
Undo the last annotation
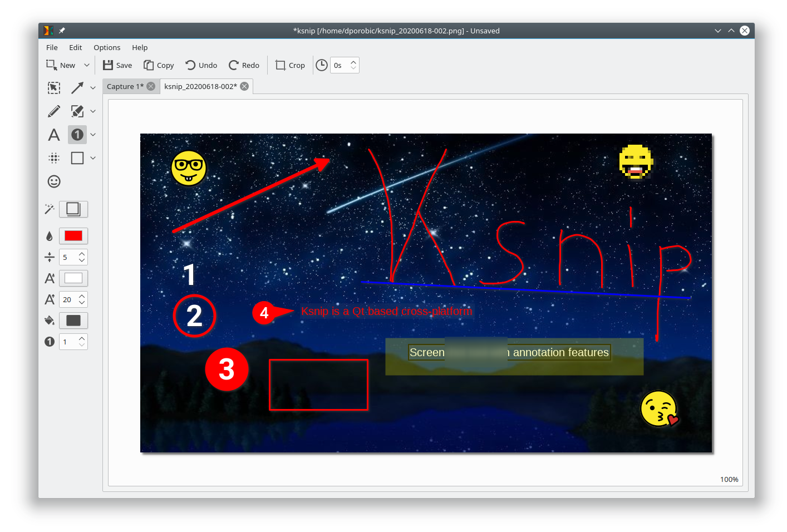pos(201,65)
